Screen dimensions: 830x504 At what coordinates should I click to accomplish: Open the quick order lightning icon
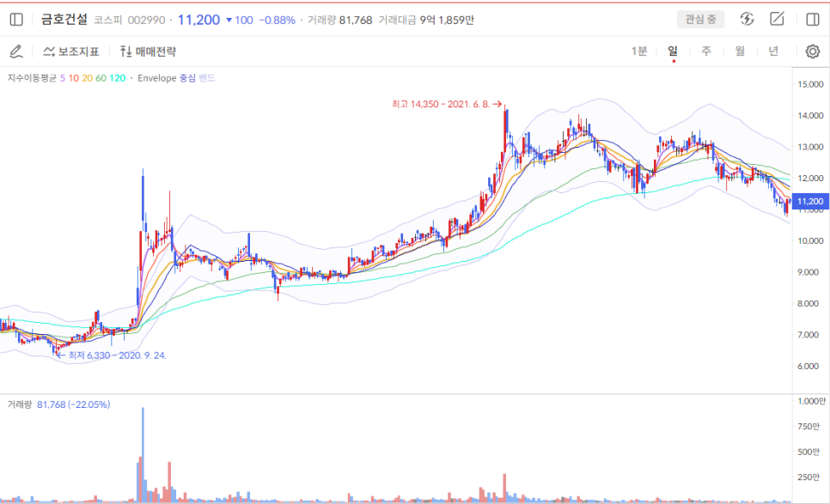pos(747,19)
